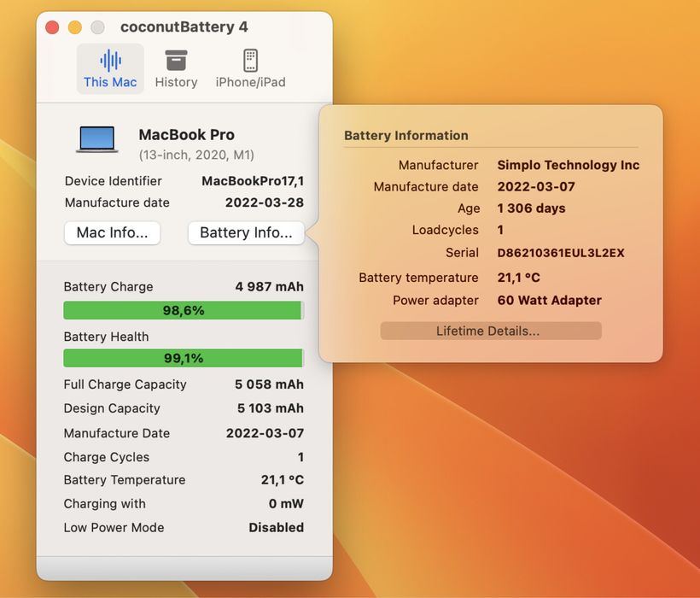700x598 pixels.
Task: Click the 21,1 °C value in main window
Action: [x=283, y=480]
